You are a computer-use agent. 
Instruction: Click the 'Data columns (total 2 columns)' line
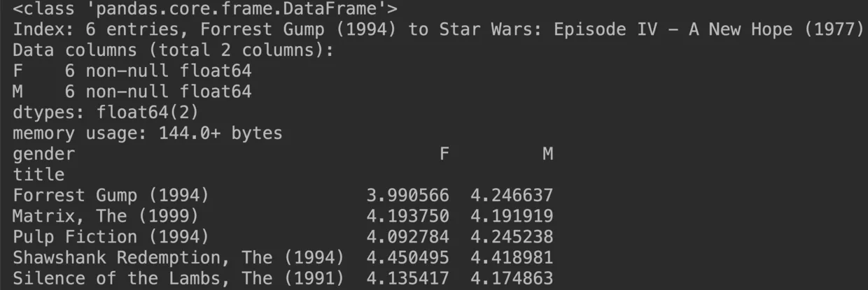click(x=174, y=51)
